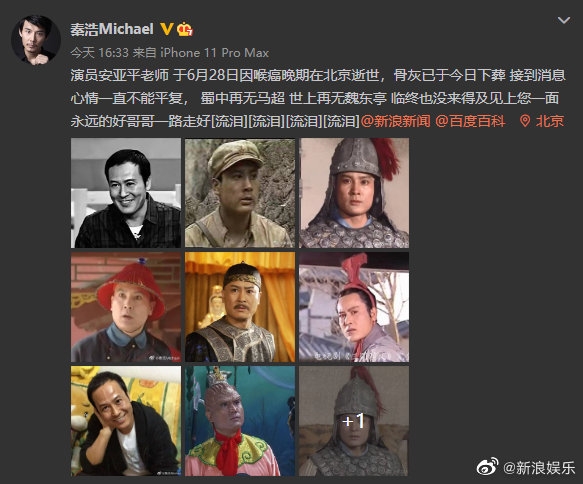Image resolution: width=583 pixels, height=484 pixels.
Task: Click the 秦浩Michael profile avatar
Action: tap(36, 40)
